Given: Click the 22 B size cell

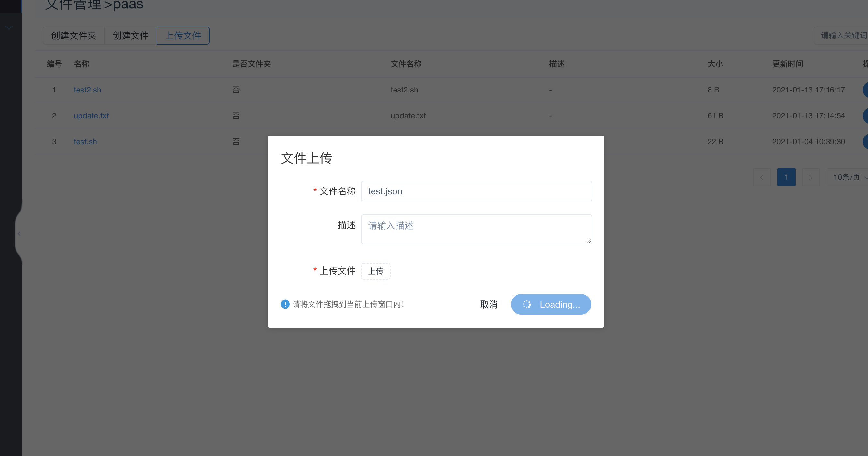Looking at the screenshot, I should [715, 142].
